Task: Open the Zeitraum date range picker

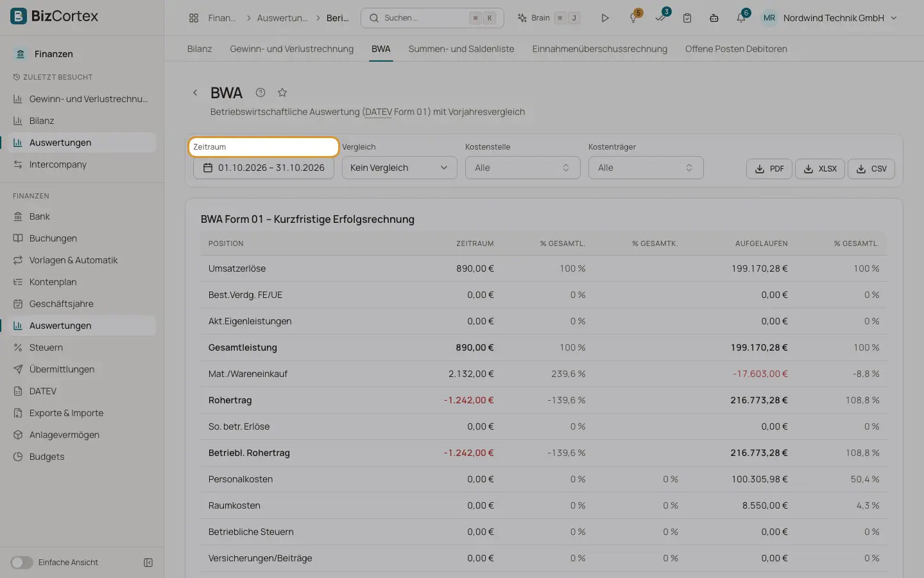Action: [x=264, y=168]
